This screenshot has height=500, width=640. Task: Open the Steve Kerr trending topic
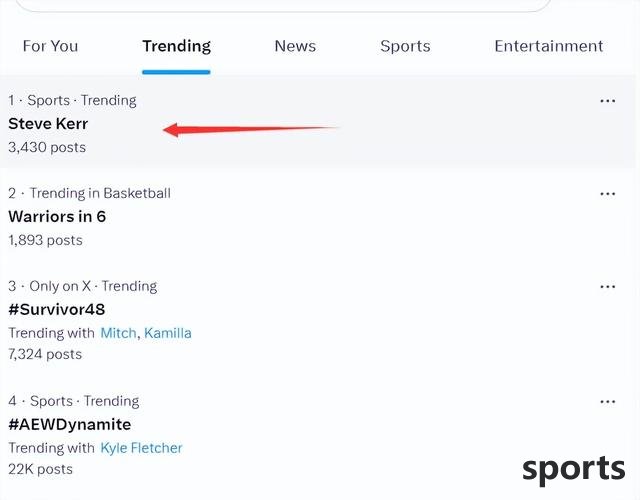(48, 124)
